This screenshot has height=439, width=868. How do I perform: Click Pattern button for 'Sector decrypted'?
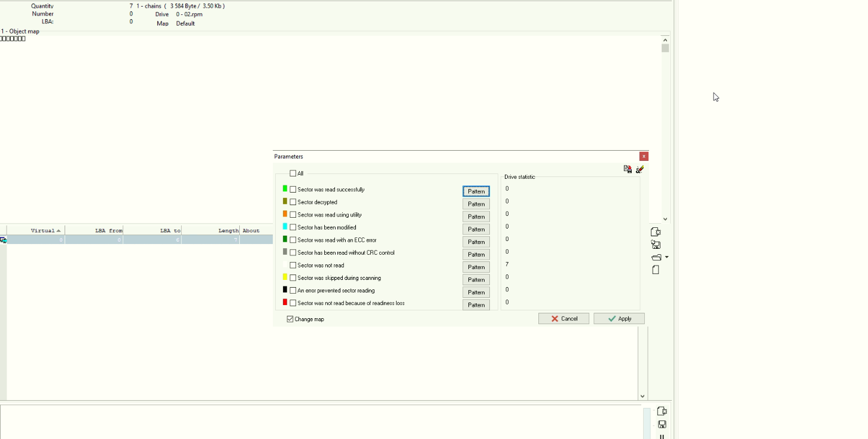(476, 204)
